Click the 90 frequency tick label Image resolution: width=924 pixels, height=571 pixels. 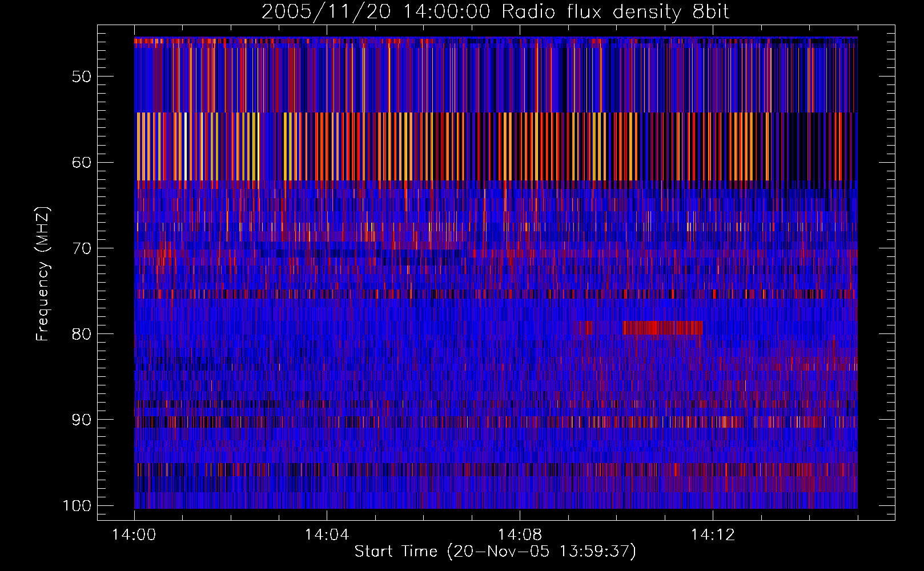82,420
